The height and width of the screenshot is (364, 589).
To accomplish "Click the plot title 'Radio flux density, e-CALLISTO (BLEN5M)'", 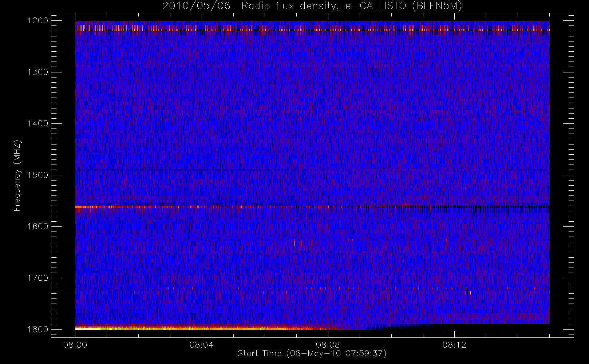I will [x=352, y=6].
